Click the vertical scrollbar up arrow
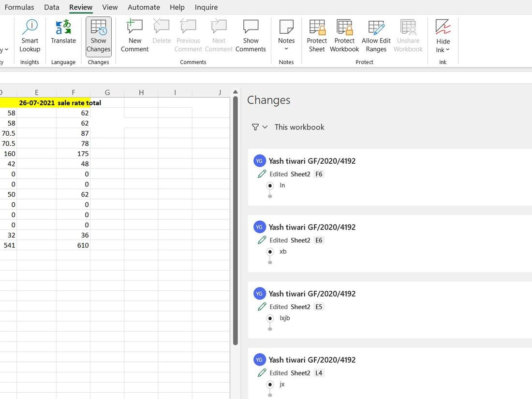The height and width of the screenshot is (399, 532). (236, 92)
